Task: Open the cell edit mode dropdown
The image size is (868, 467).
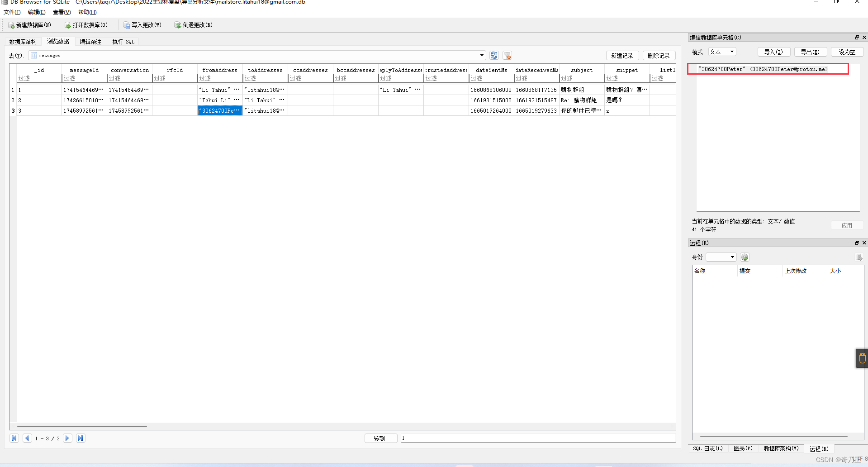Action: 722,52
